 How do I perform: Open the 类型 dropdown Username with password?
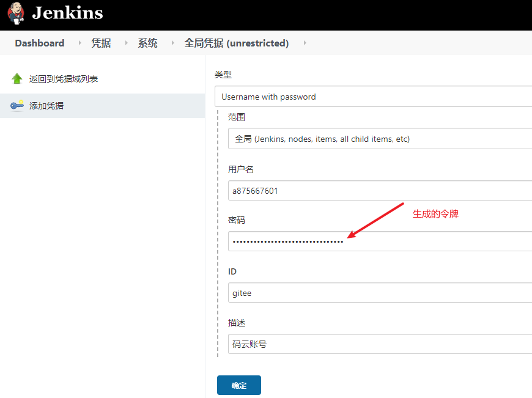(373, 97)
